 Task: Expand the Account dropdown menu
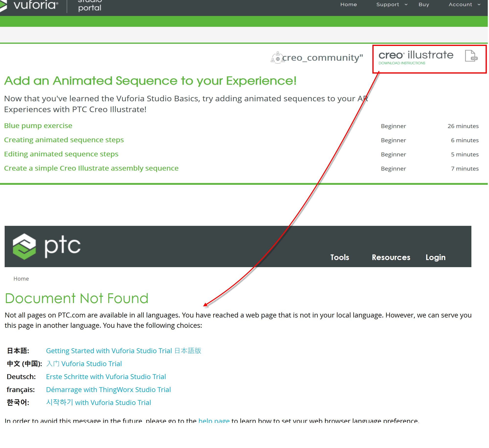click(x=463, y=4)
